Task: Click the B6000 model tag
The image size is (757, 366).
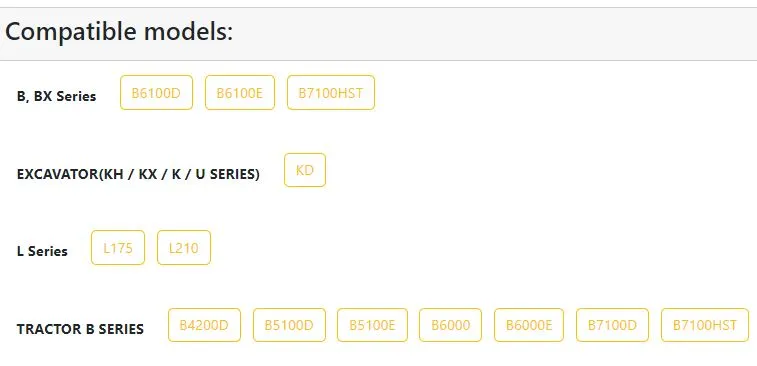Action: point(450,325)
